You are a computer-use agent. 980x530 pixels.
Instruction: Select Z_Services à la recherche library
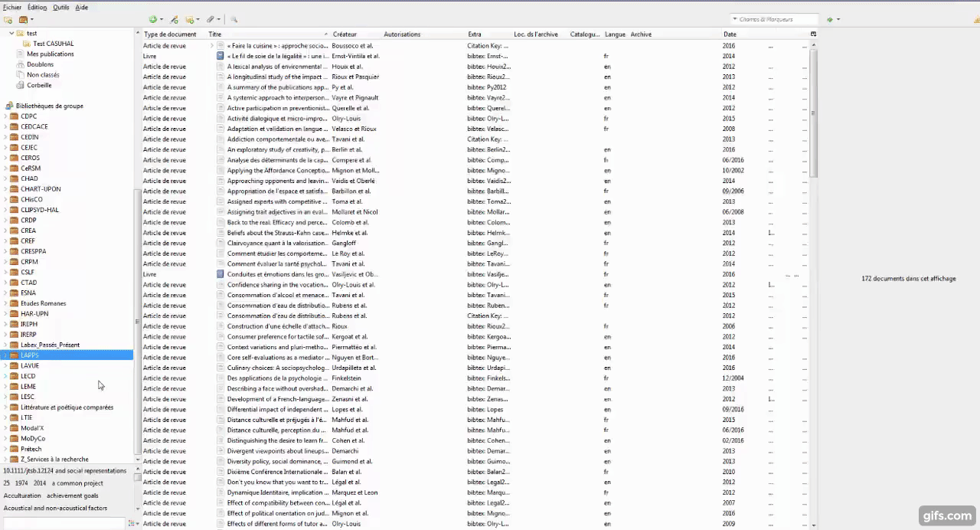(x=54, y=460)
